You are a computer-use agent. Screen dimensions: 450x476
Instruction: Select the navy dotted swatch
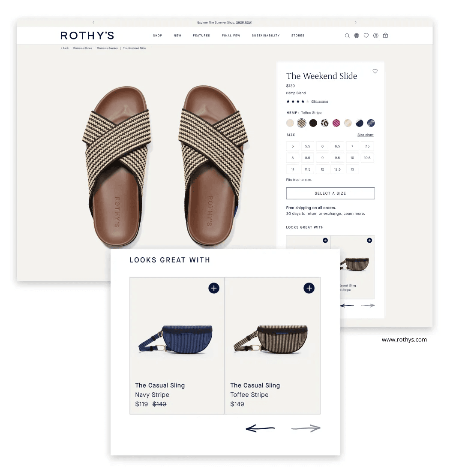click(x=371, y=123)
